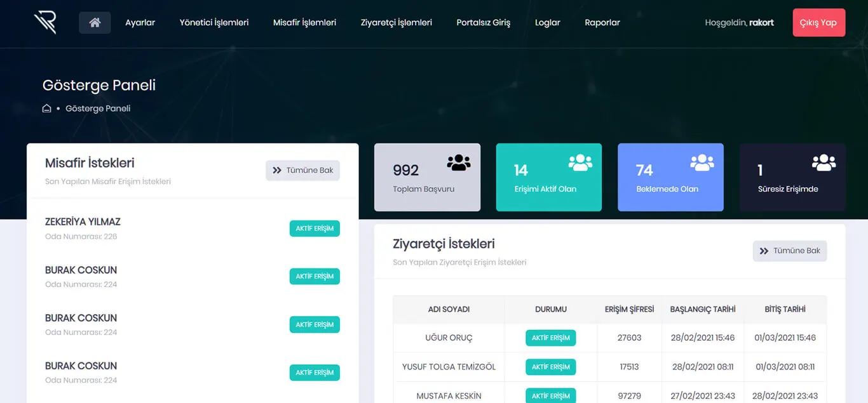
Task: Open the Loglar menu item
Action: click(x=547, y=23)
